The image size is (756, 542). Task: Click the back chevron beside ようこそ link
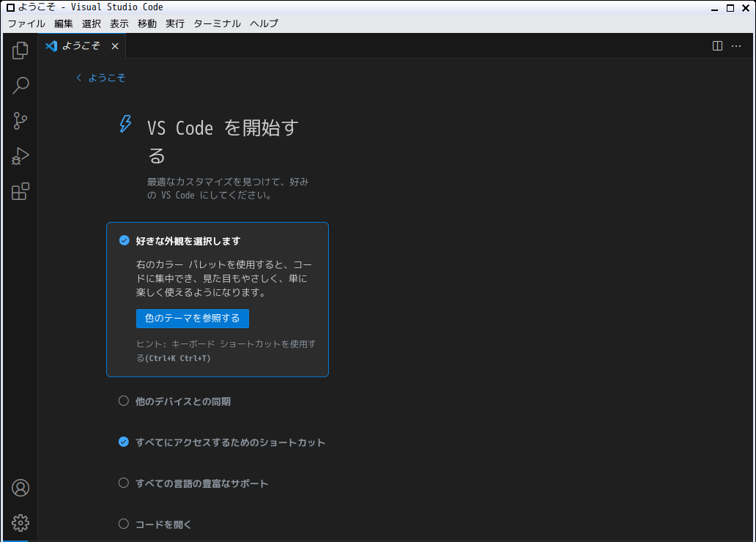79,78
